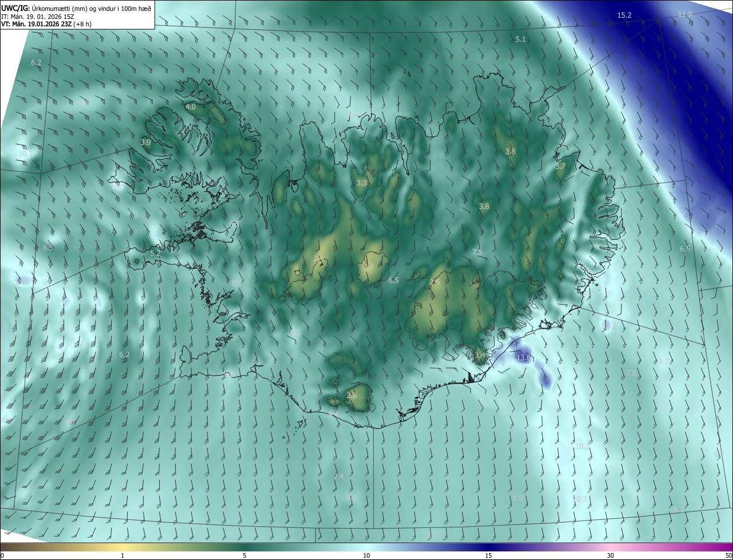Screen dimensions: 733x560
Task: Click the 4.0 value over the Westfjords
Action: click(191, 107)
